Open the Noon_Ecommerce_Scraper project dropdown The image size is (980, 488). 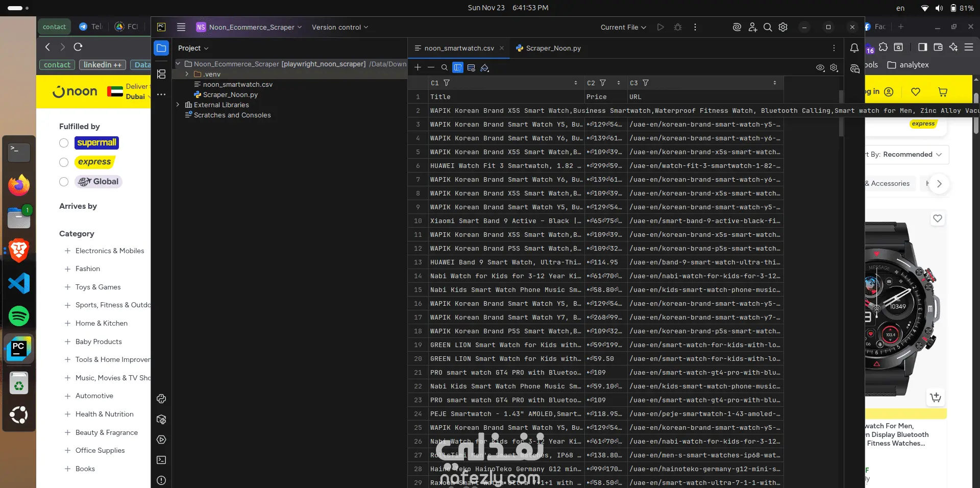tap(249, 27)
